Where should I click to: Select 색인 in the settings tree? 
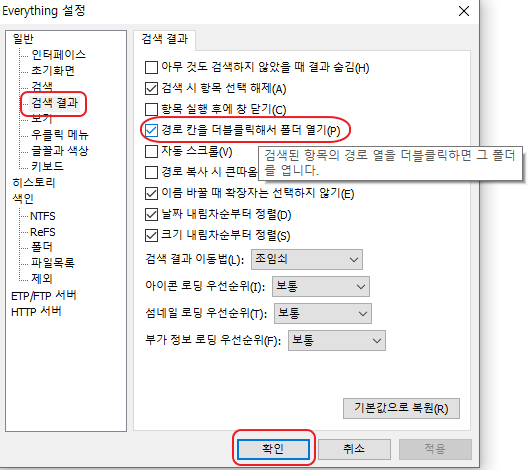click(x=23, y=198)
